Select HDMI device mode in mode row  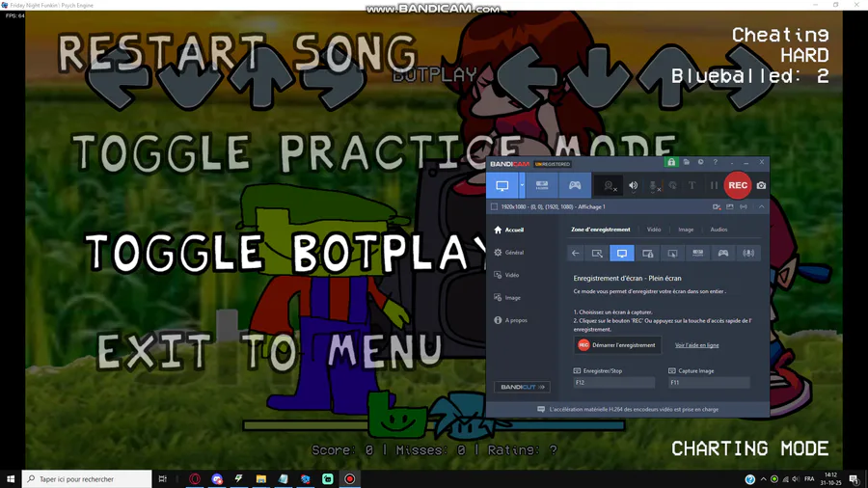(x=698, y=254)
